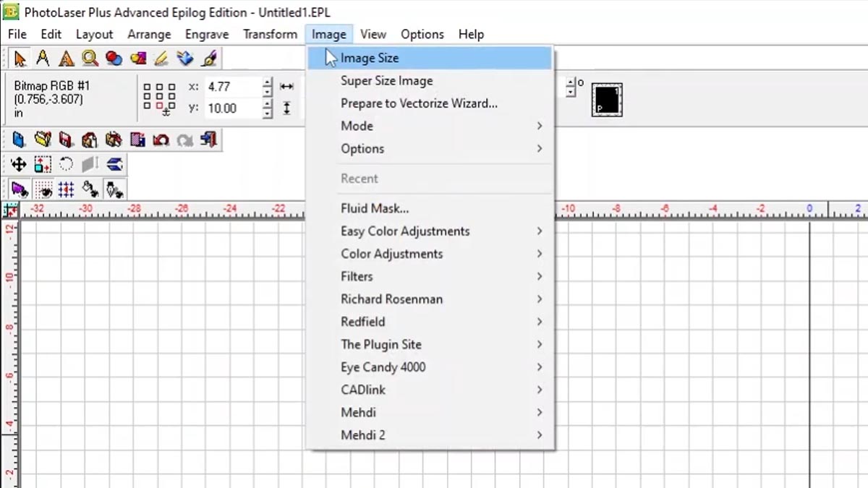Select the arrow pointer tool
868x488 pixels.
point(20,59)
